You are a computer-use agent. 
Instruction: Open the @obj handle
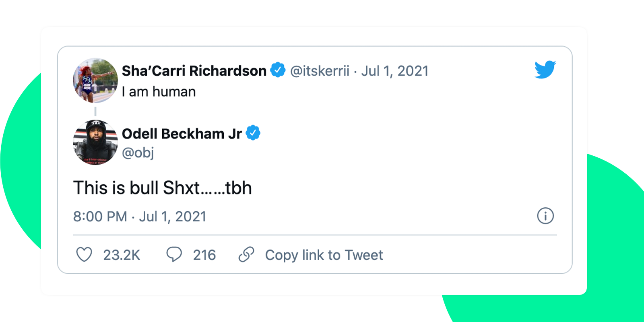138,153
